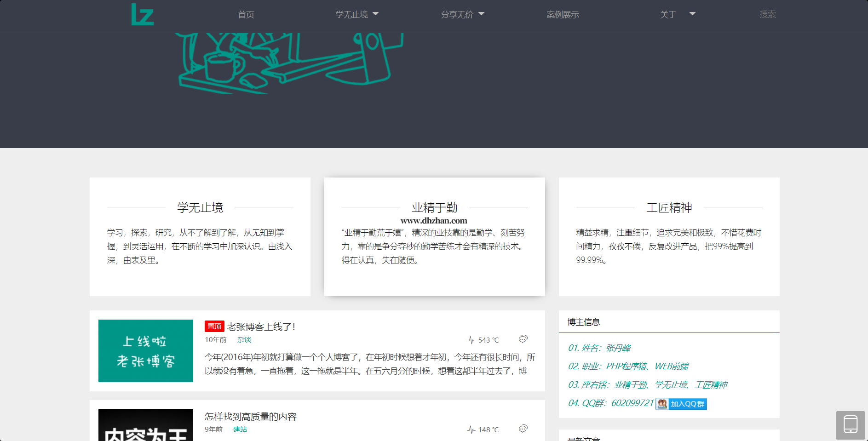Click the 搜索 search field
868x441 pixels.
(x=767, y=14)
